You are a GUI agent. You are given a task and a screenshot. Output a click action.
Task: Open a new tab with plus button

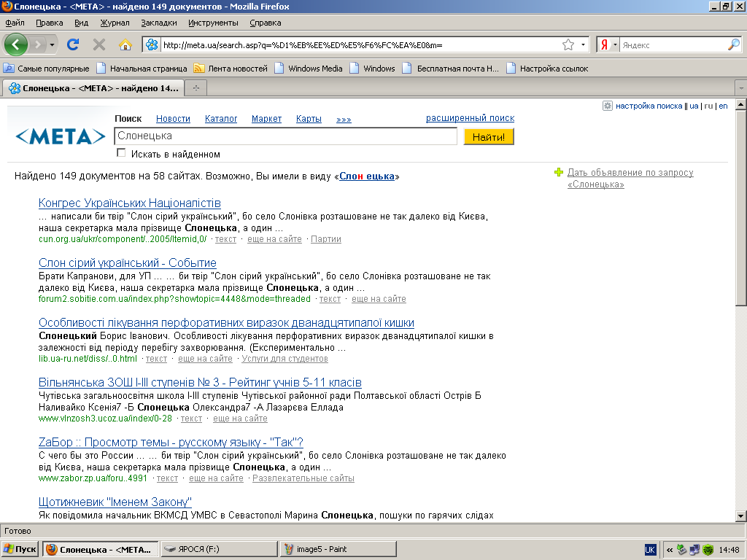196,88
